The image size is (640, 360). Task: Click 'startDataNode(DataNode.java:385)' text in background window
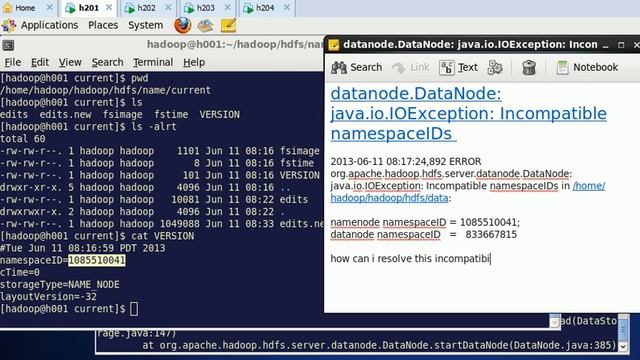(x=525, y=345)
